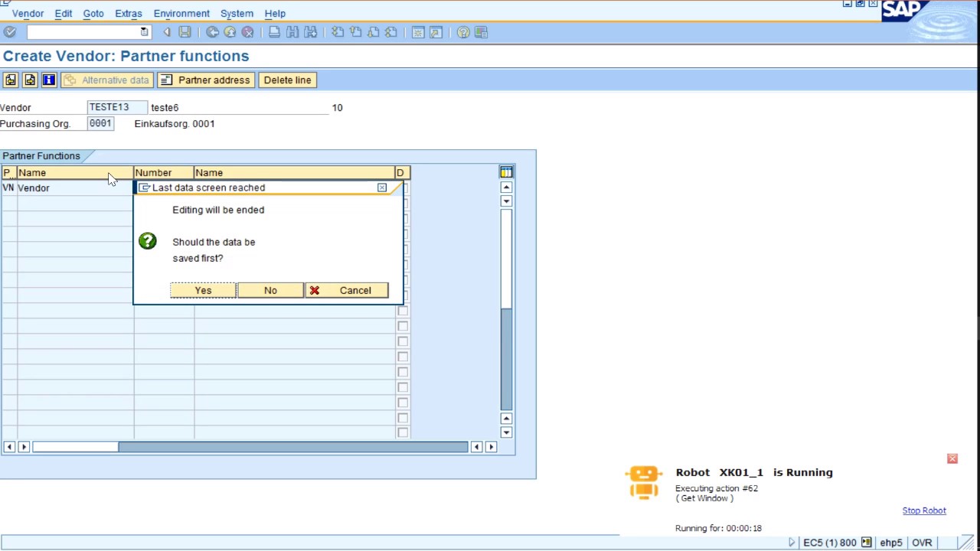Click Cancel in the save dialog
Screen dimensions: 980x551
[x=346, y=290]
